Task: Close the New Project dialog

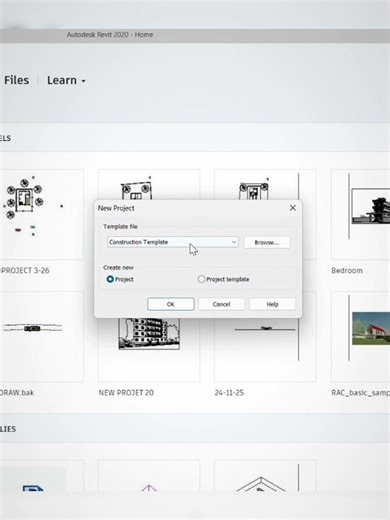Action: [293, 208]
